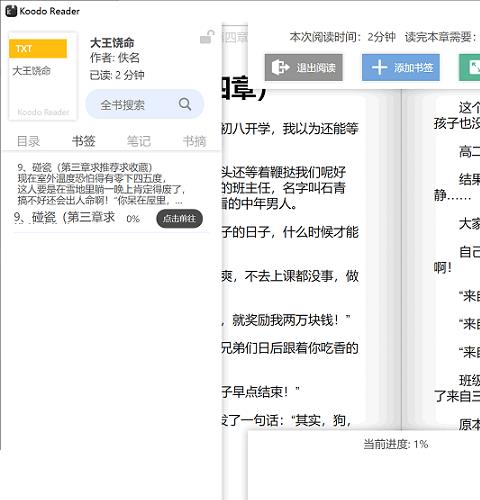Click the plus icon in 添加书签

pyautogui.click(x=379, y=67)
